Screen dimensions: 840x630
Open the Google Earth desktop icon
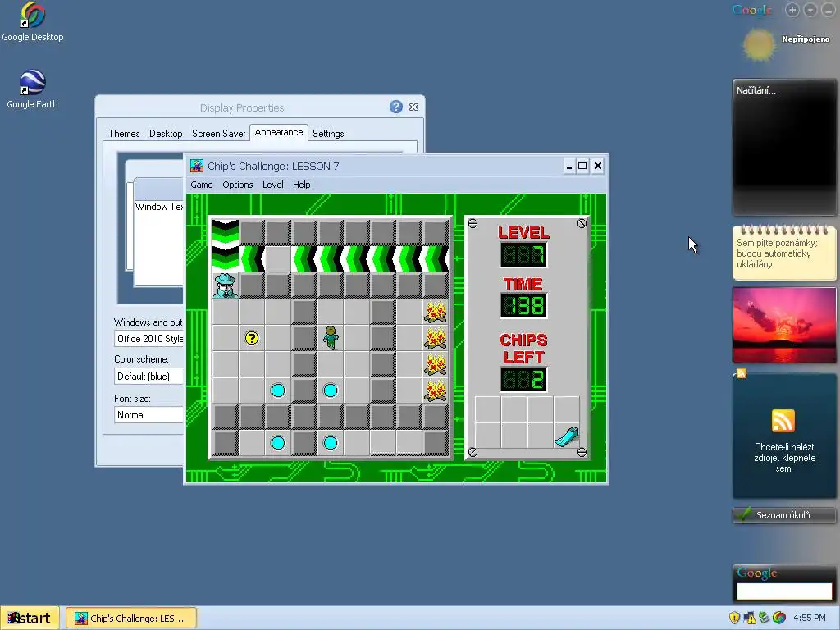point(32,82)
